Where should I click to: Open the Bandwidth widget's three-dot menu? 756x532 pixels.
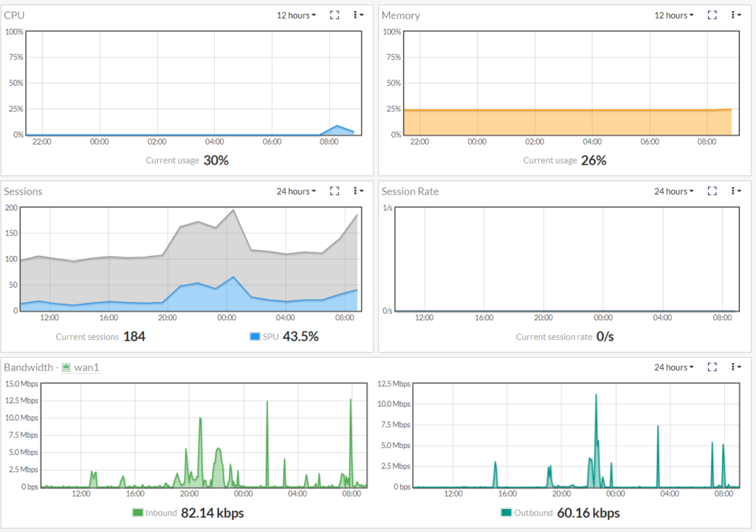point(735,367)
